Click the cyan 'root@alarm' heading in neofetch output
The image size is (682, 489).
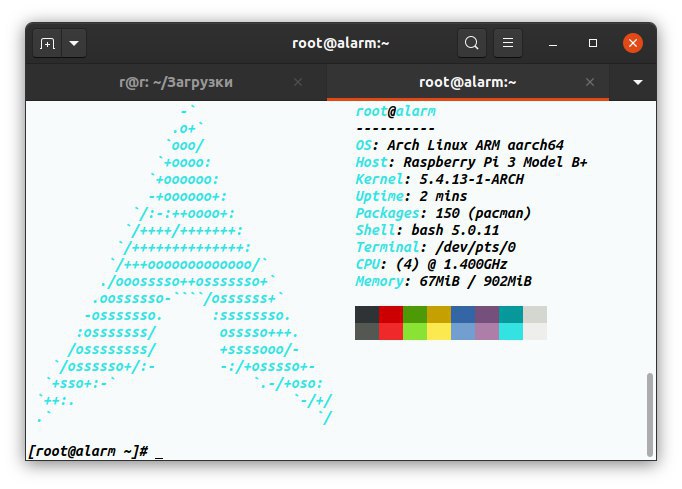point(395,111)
